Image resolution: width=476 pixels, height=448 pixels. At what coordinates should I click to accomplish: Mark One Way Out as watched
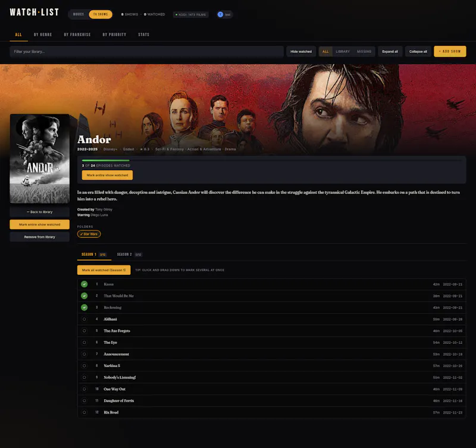tap(84, 389)
